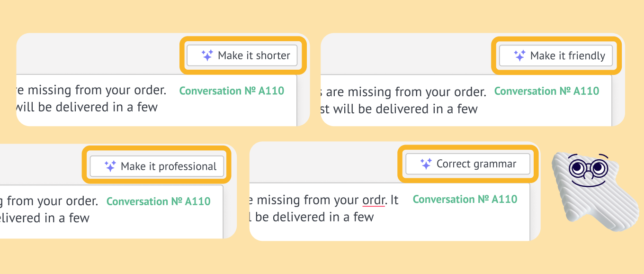Click the sparkle icon on Make it professional

coord(110,166)
